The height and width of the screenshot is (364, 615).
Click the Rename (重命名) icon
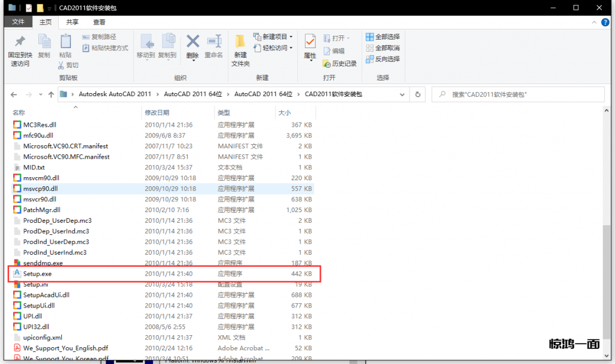[x=214, y=43]
